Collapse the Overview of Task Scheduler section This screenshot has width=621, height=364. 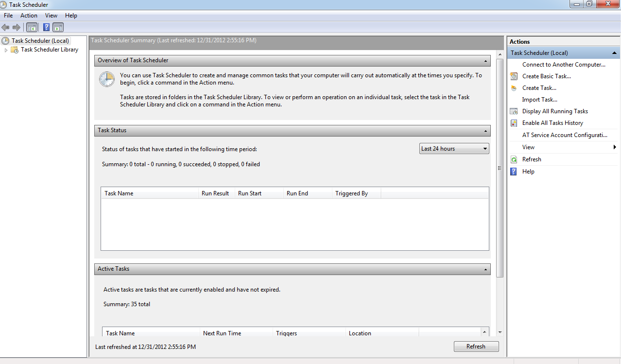point(485,61)
